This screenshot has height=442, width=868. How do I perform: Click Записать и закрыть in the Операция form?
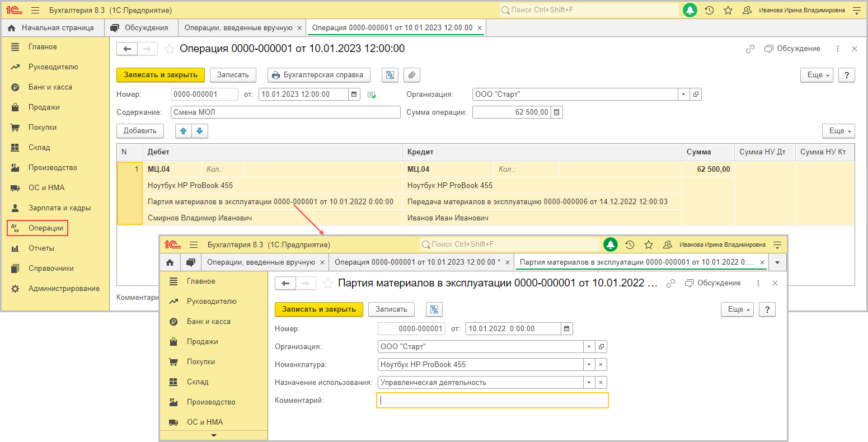tap(161, 75)
